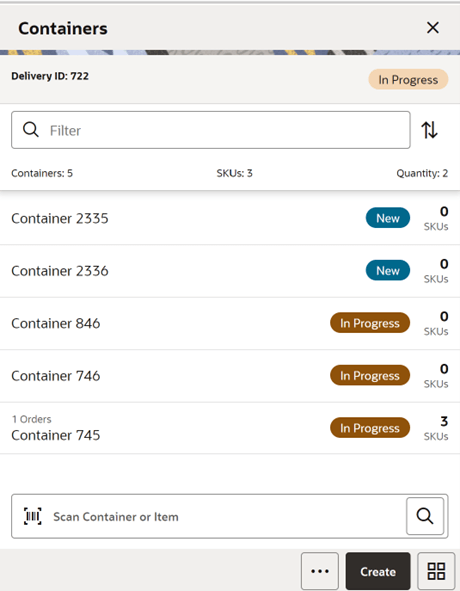
Task: Click the barcode scan icon
Action: tap(33, 516)
